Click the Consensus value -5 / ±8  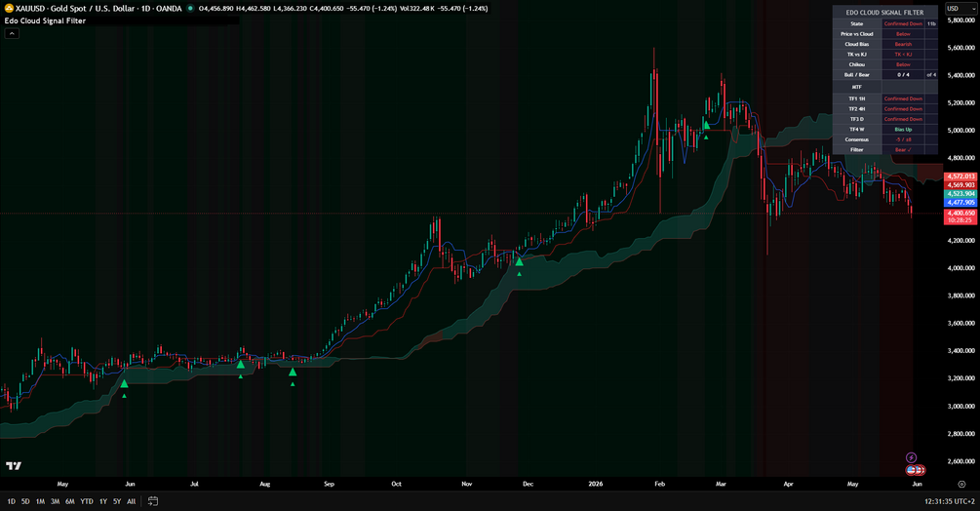[903, 139]
